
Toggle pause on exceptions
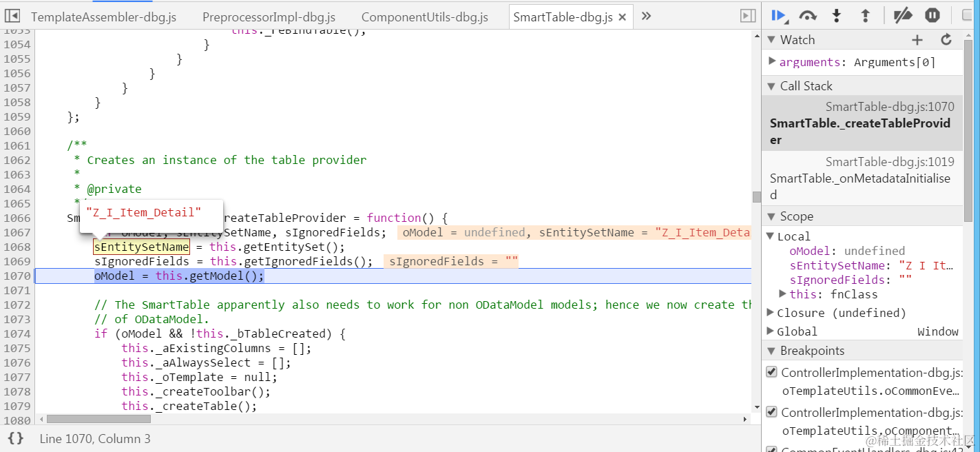pos(932,15)
